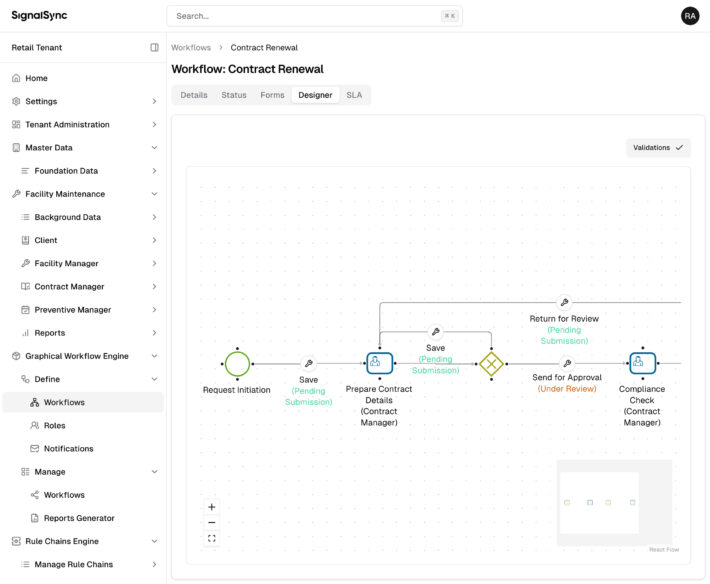Viewport: 710px width, 584px height.
Task: Click the Roles people icon
Action: 34,426
